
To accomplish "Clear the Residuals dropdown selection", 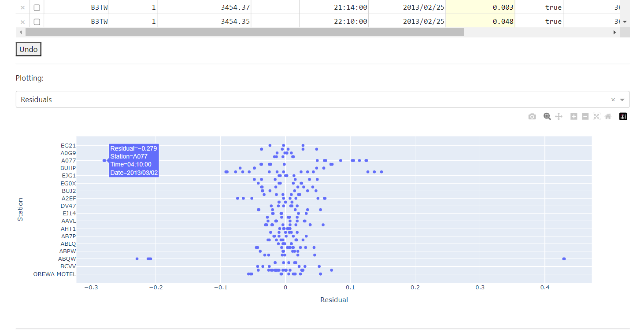I will coord(613,100).
